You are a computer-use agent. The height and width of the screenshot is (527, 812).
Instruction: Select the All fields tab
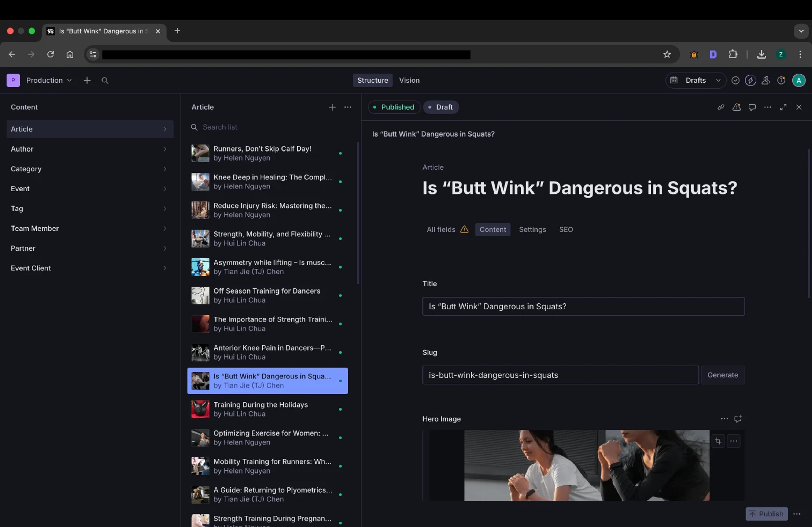point(447,229)
